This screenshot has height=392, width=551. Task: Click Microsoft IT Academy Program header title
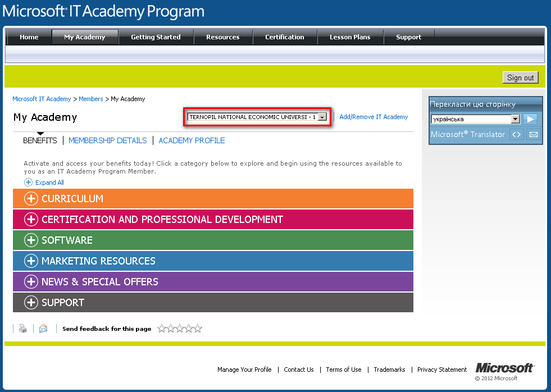click(103, 11)
